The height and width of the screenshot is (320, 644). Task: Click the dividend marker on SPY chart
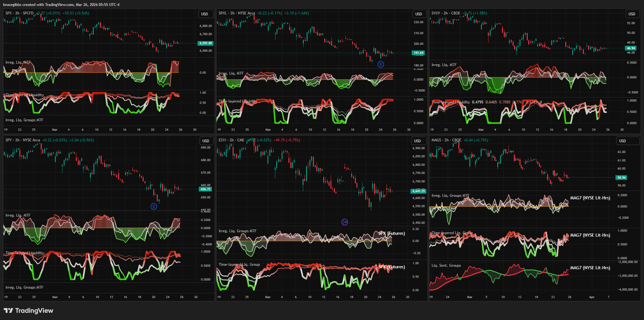click(154, 206)
